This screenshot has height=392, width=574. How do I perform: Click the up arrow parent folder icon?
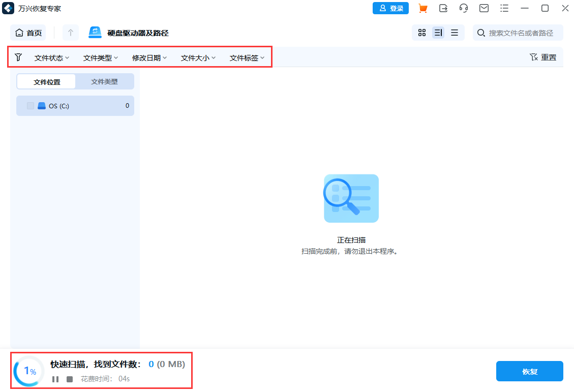[x=71, y=33]
